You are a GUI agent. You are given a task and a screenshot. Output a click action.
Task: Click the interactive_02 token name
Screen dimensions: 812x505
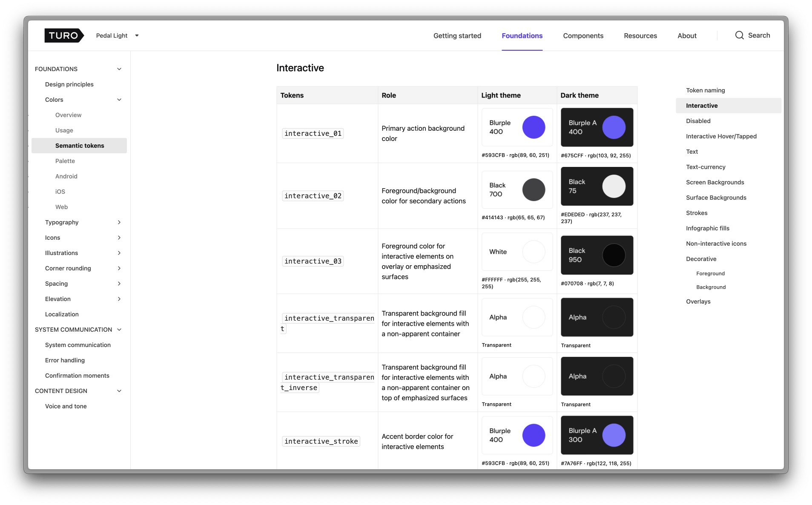tap(313, 196)
